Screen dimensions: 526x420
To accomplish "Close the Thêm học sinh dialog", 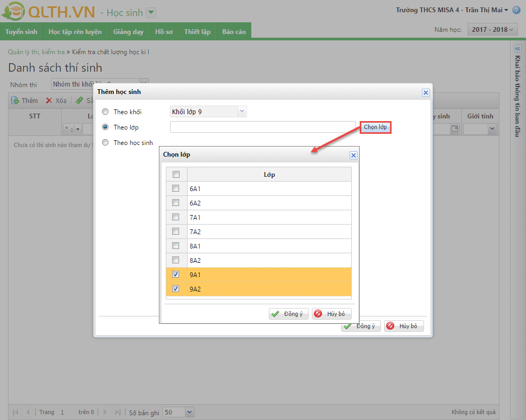I will pyautogui.click(x=426, y=92).
